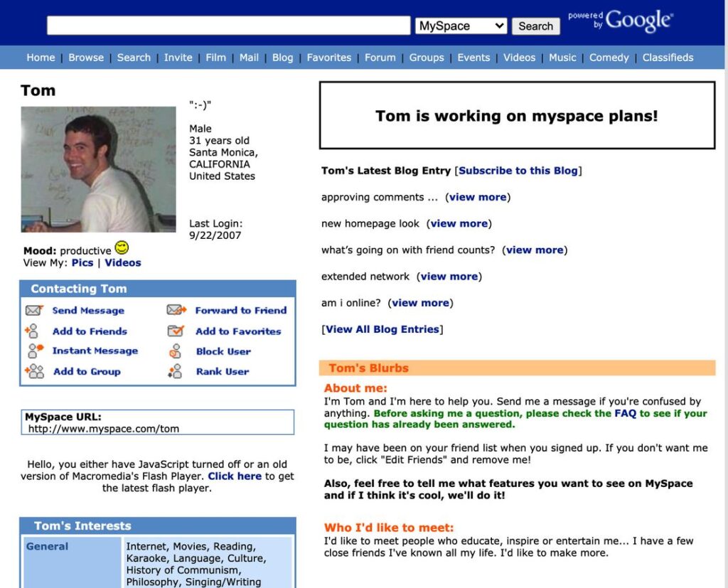
Task: Select the Rank User icon
Action: (176, 371)
